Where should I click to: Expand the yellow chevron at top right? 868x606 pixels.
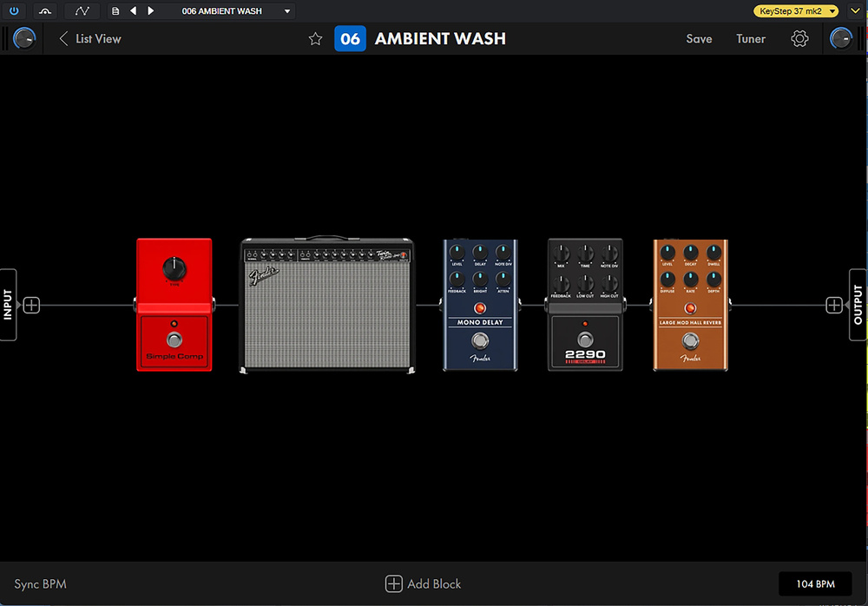coord(854,11)
